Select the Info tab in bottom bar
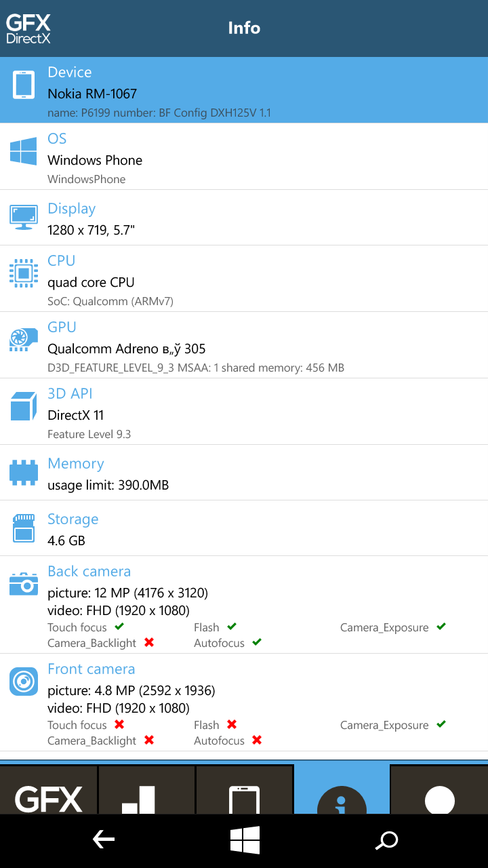488x868 pixels. [342, 789]
